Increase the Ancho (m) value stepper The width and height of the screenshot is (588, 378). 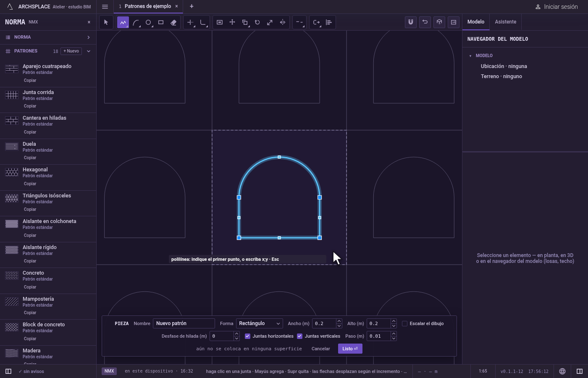point(339,321)
